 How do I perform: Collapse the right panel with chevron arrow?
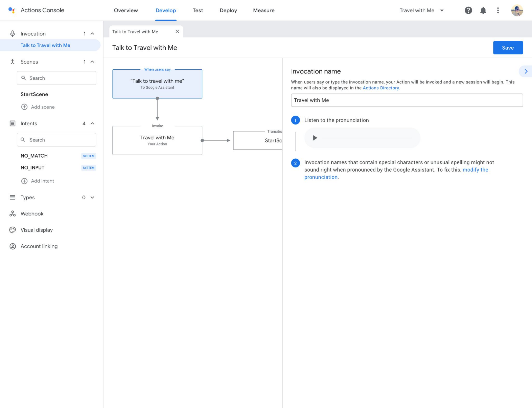tap(526, 71)
